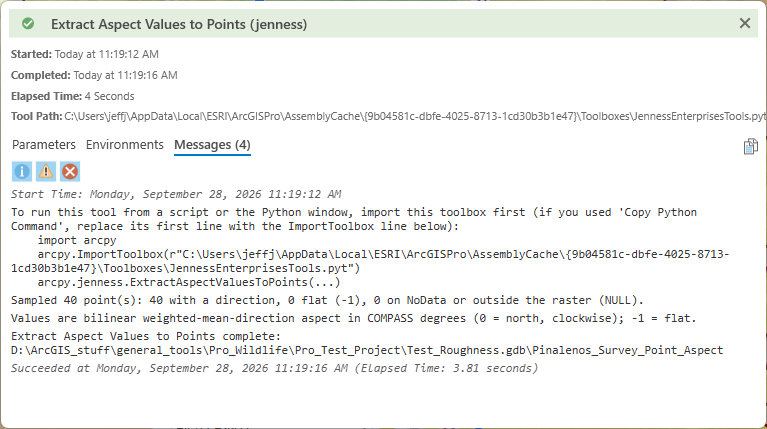The height and width of the screenshot is (429, 767).
Task: Click the Elapsed Time '4 Seconds' value
Action: pyautogui.click(x=109, y=96)
